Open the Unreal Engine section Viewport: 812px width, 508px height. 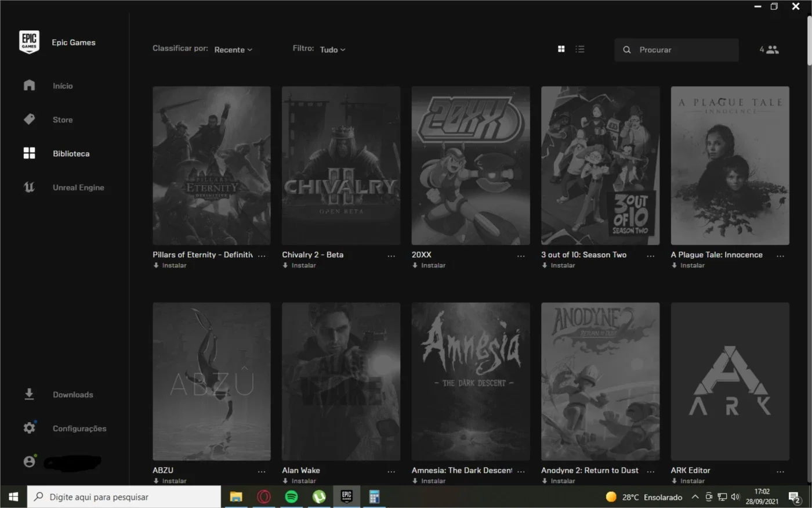tap(64, 188)
